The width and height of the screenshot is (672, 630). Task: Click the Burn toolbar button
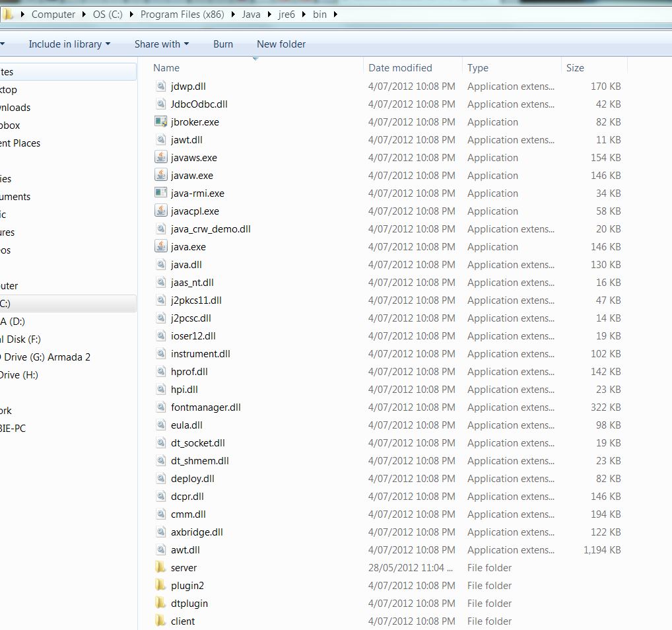point(223,44)
